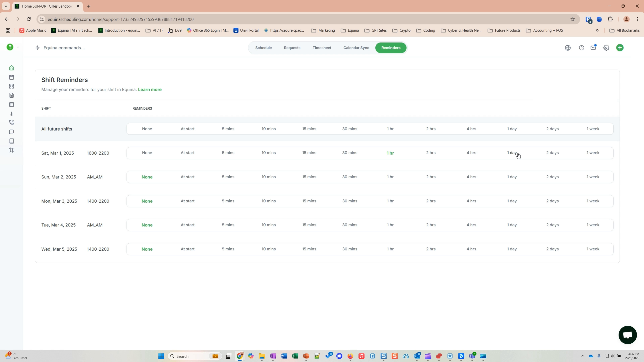Open the phone calls icon in sidebar

click(12, 122)
